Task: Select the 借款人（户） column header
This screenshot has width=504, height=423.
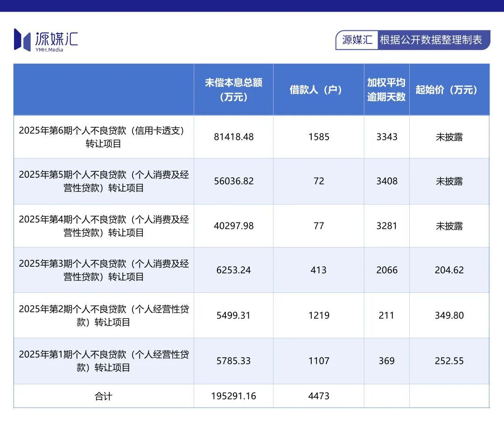Action: (318, 90)
